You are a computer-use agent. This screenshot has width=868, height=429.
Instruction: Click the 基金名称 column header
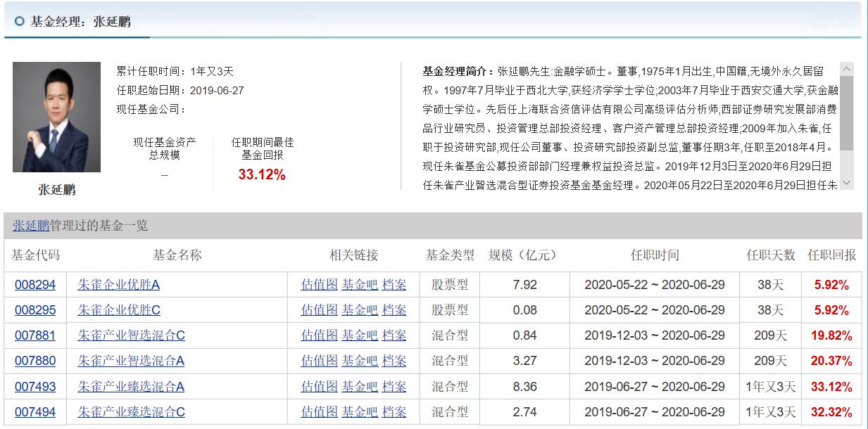click(x=177, y=255)
